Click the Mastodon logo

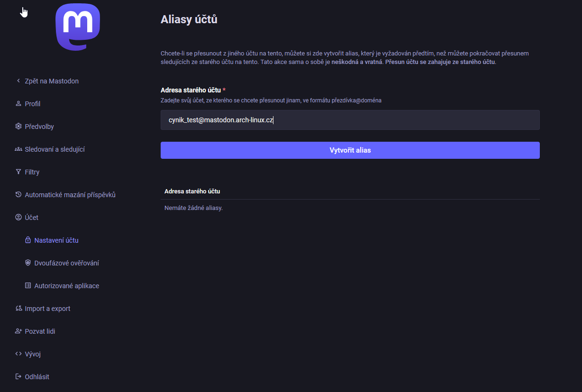point(78,27)
